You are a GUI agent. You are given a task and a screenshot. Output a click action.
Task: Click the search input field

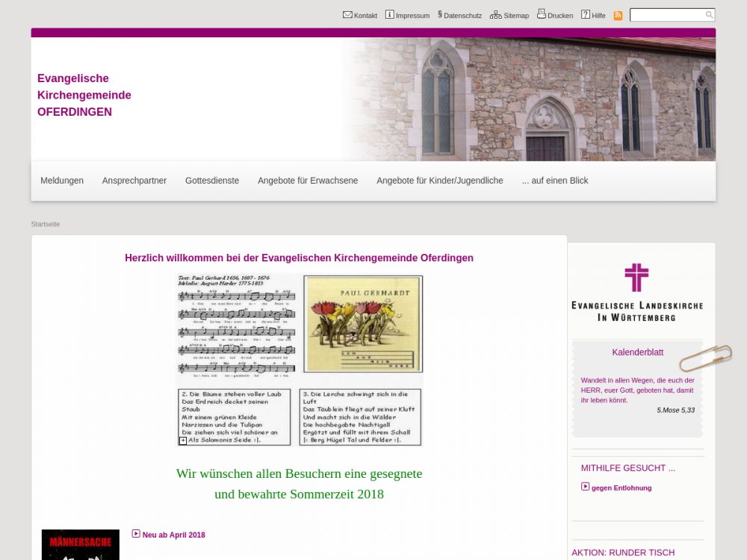tap(667, 15)
